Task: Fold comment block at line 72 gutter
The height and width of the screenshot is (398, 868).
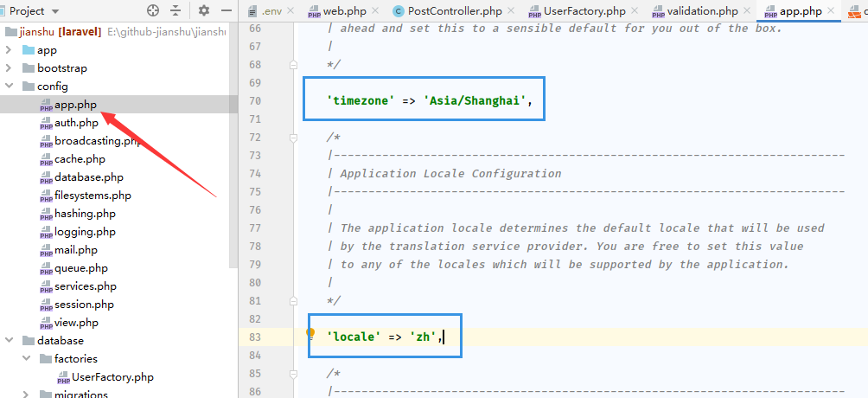Action: point(293,138)
